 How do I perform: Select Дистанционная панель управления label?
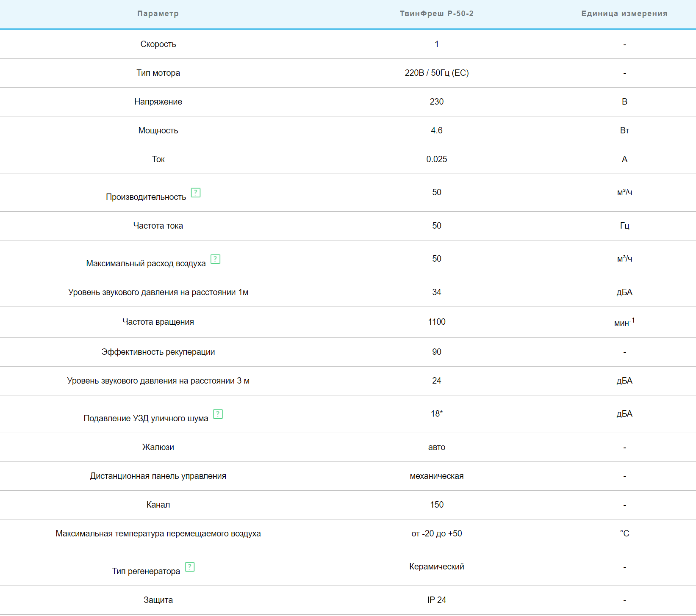tap(158, 476)
